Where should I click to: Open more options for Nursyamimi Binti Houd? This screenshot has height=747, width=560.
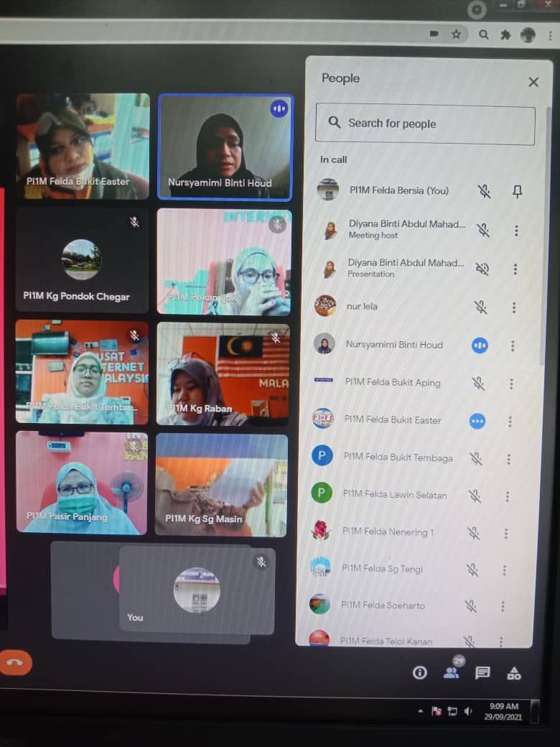(x=513, y=346)
